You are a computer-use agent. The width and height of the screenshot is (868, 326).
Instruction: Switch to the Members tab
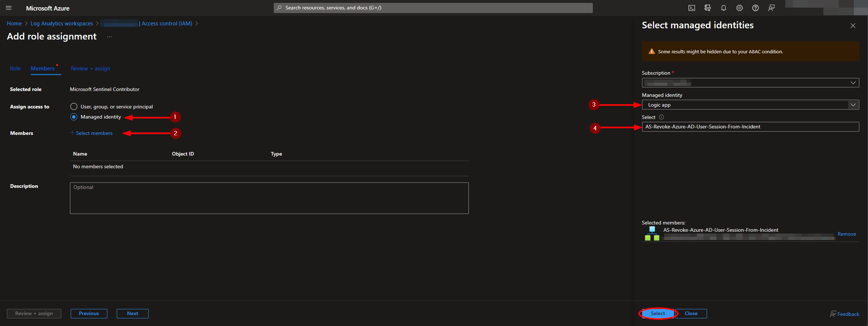pyautogui.click(x=43, y=69)
